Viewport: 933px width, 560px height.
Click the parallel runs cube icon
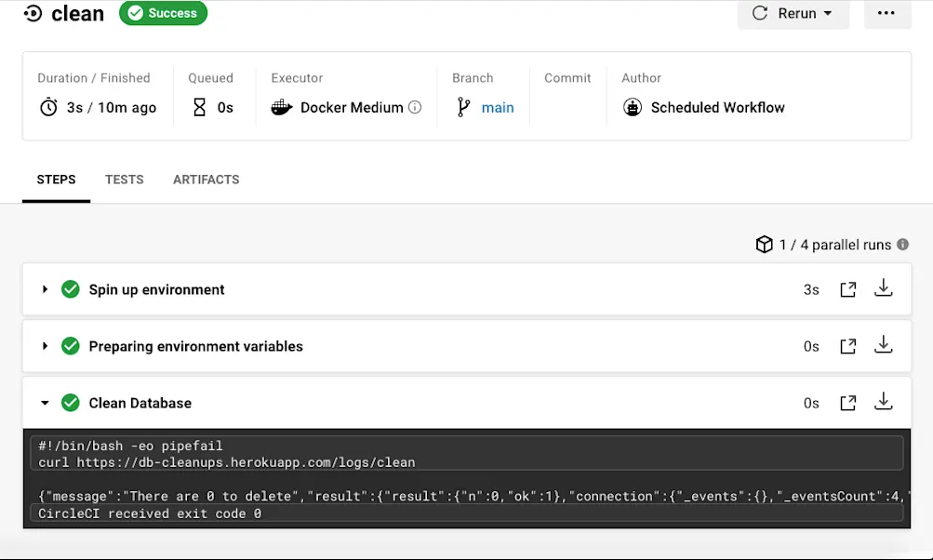tap(764, 245)
